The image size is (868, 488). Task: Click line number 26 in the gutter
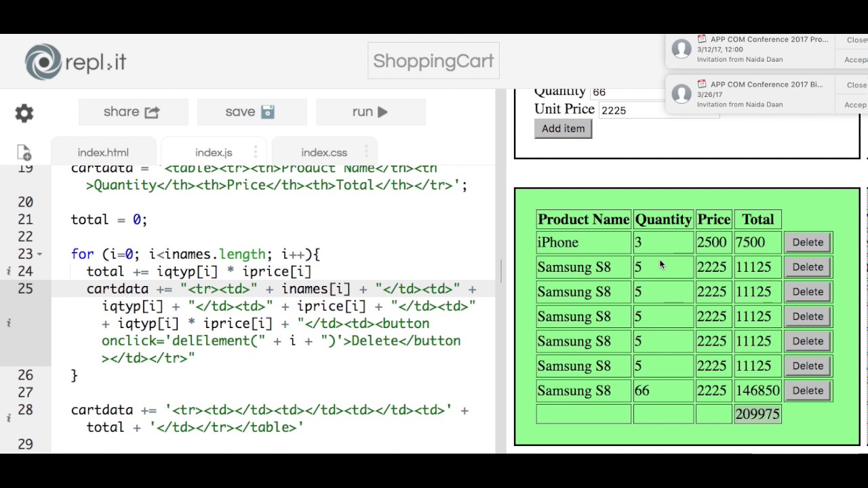[25, 375]
